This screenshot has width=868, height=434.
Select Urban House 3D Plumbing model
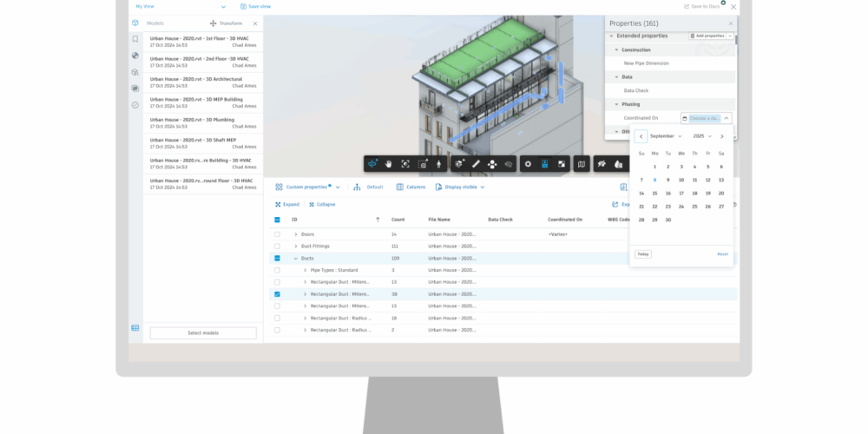pyautogui.click(x=203, y=123)
